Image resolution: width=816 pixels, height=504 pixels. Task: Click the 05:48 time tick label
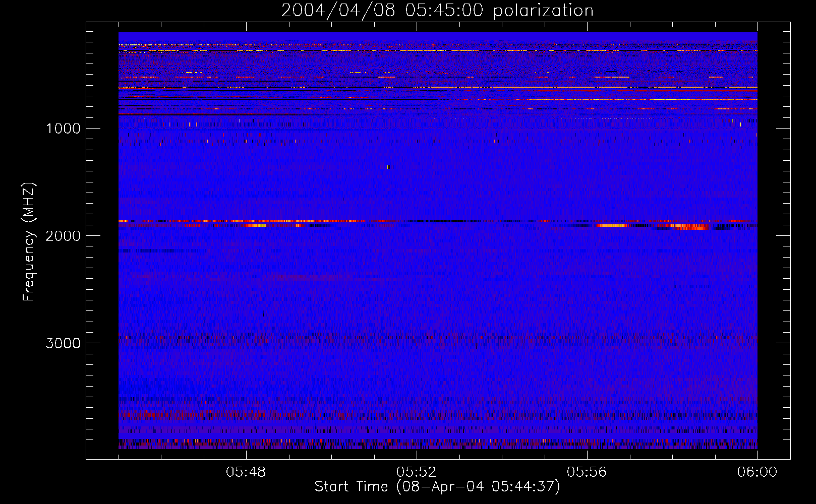pyautogui.click(x=246, y=472)
